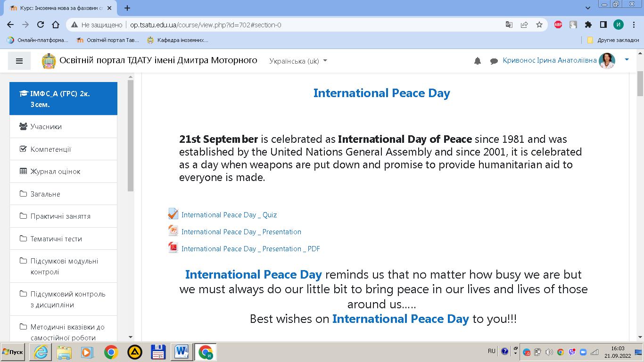Expand the Українська (uk) language dropdown

[298, 61]
